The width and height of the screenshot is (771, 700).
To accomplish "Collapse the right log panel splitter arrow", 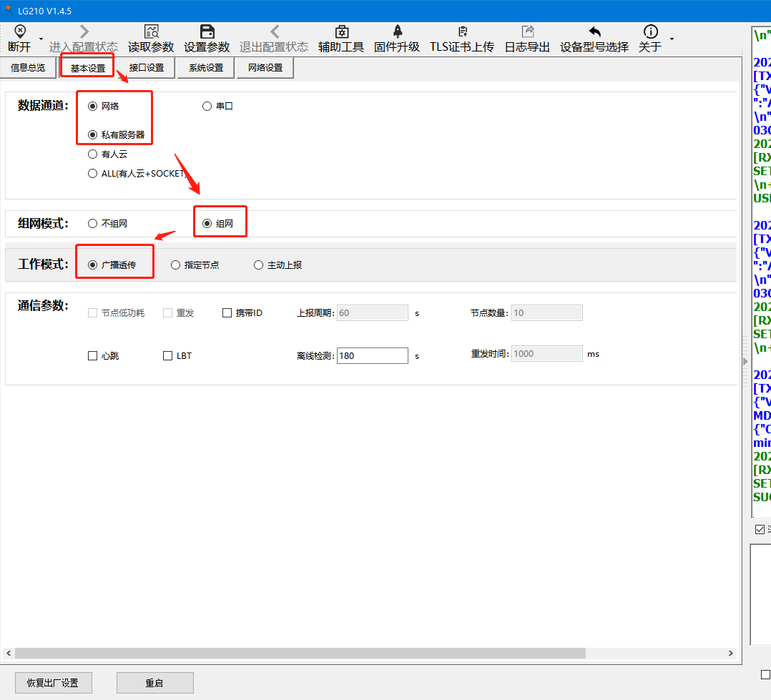I will tap(744, 363).
